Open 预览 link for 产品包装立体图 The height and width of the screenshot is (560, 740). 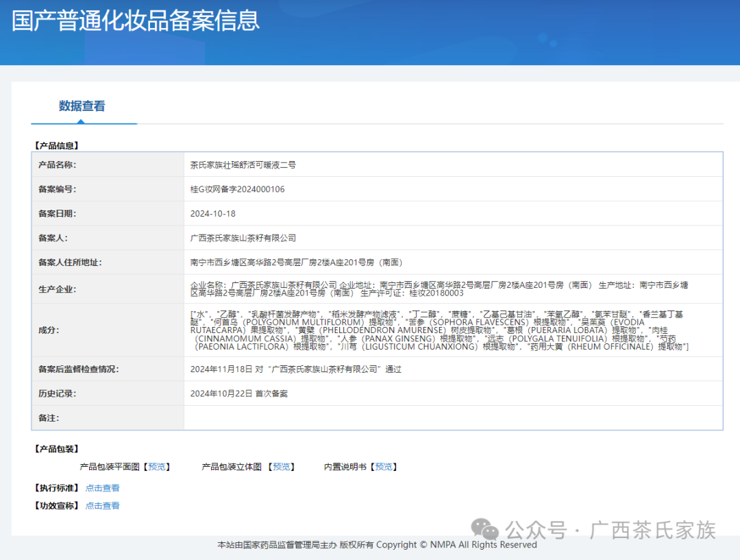tap(281, 467)
